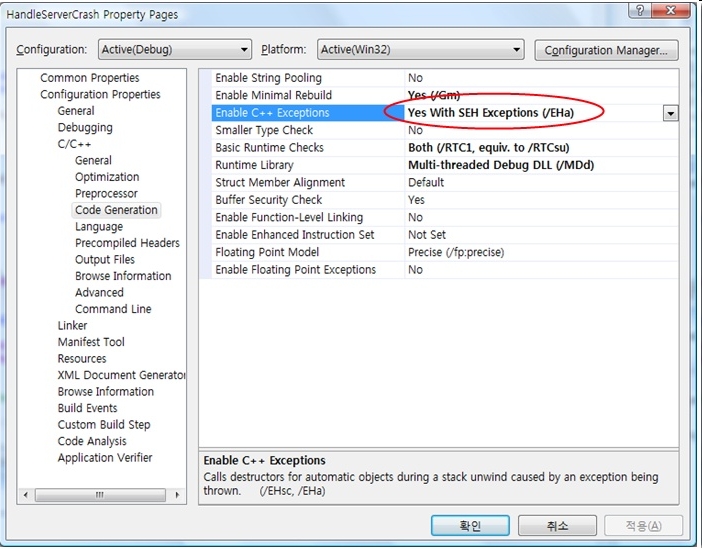Select the Manifest Tool node
This screenshot has height=549, width=702.
(x=91, y=342)
